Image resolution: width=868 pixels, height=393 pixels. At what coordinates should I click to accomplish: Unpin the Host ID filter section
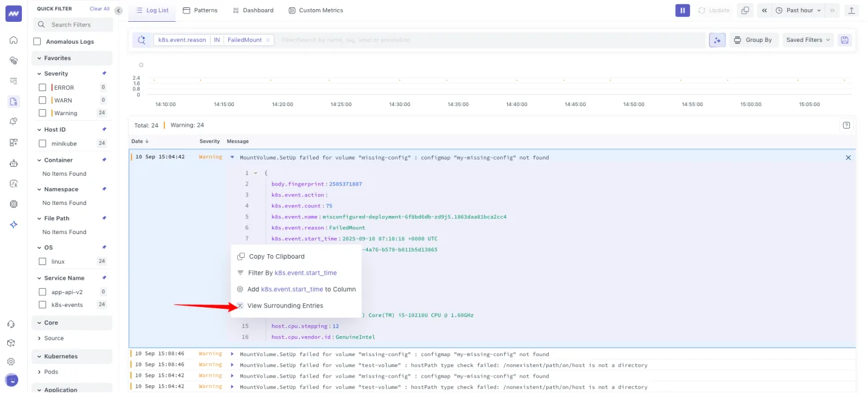(x=104, y=129)
